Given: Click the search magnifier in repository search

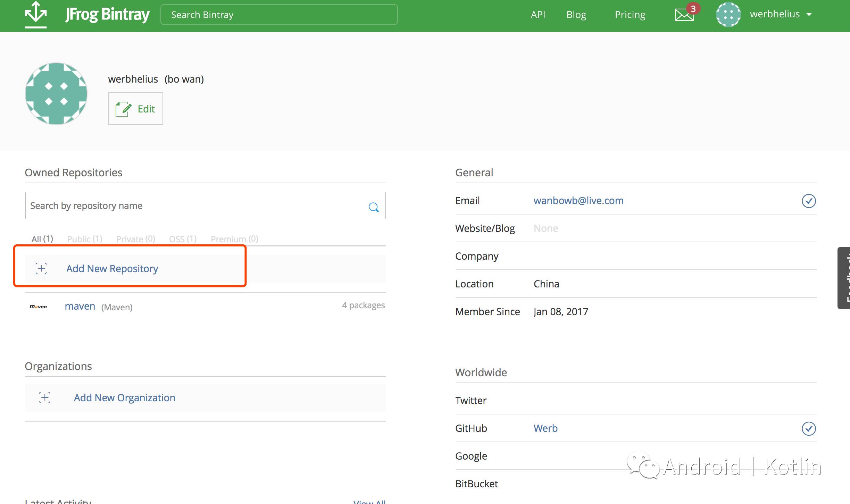Looking at the screenshot, I should tap(374, 207).
